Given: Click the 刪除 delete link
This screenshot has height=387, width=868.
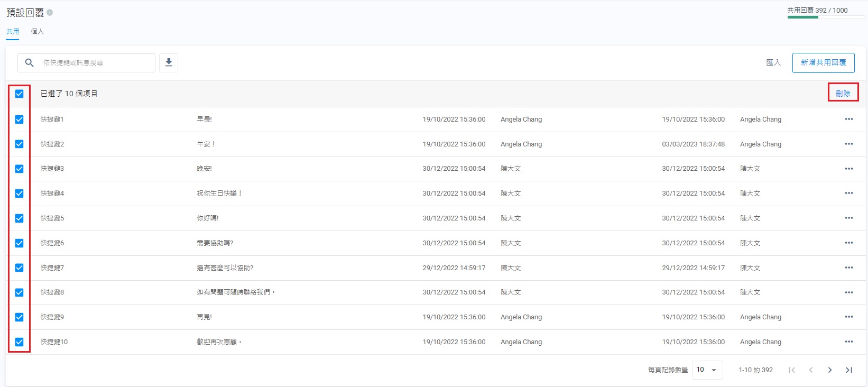Looking at the screenshot, I should coord(843,94).
